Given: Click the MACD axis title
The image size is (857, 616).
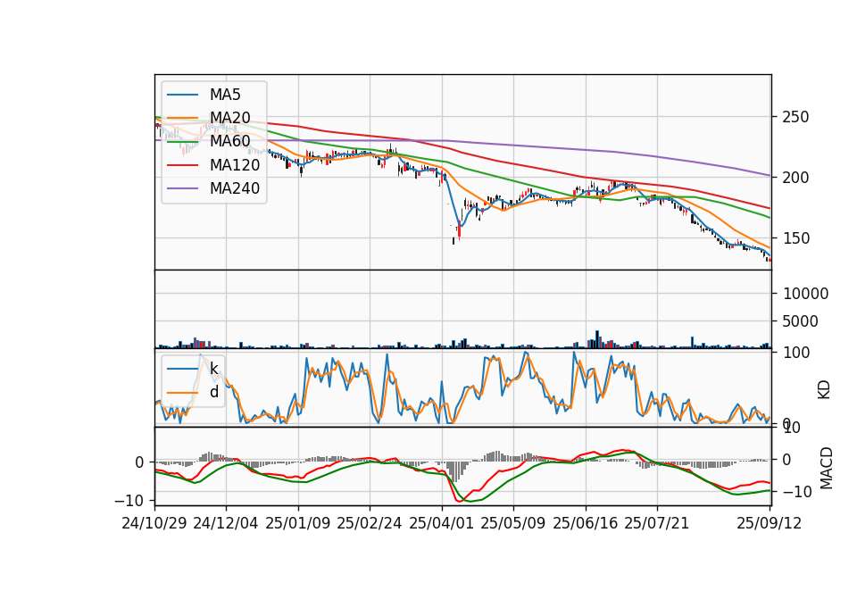Looking at the screenshot, I should [x=827, y=469].
